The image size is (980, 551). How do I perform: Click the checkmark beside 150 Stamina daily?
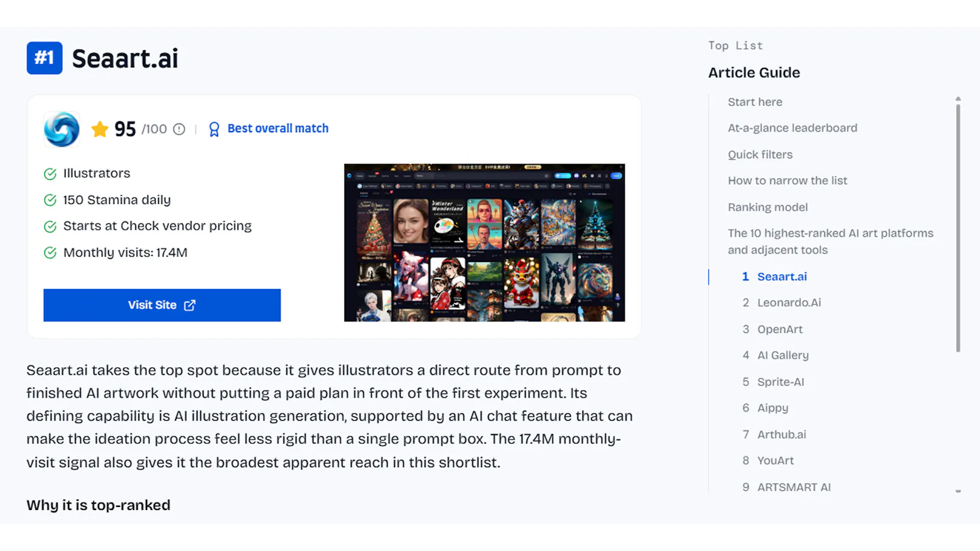(x=50, y=200)
